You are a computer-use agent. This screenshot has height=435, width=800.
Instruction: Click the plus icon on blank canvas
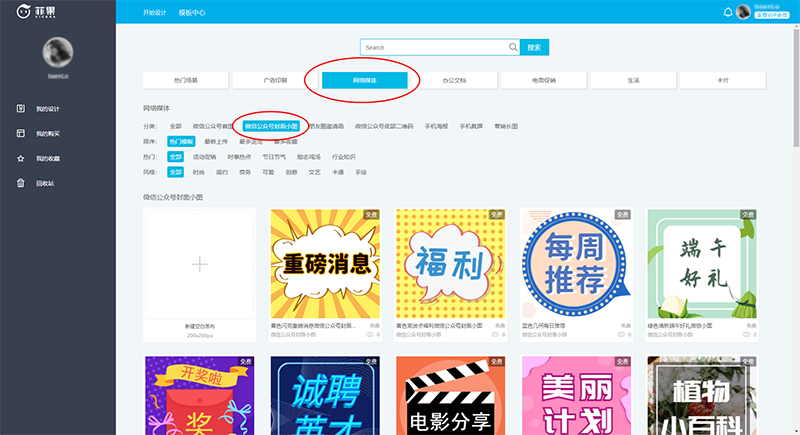(199, 264)
